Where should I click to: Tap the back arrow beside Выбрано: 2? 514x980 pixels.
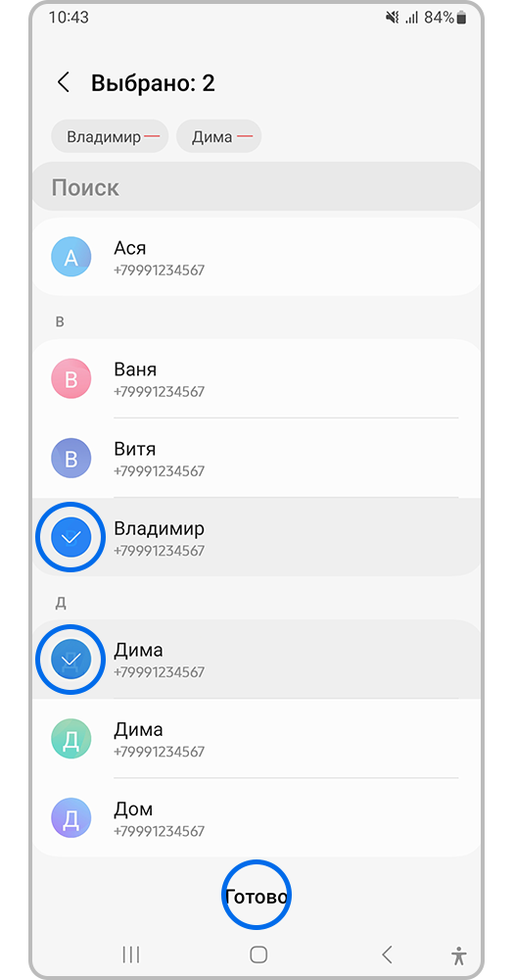coord(63,82)
